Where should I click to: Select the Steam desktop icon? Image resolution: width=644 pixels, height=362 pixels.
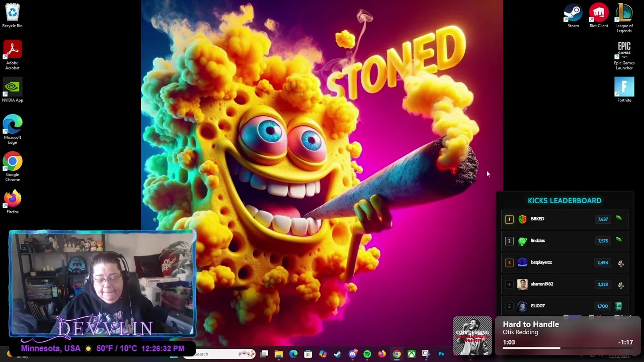[x=573, y=16]
